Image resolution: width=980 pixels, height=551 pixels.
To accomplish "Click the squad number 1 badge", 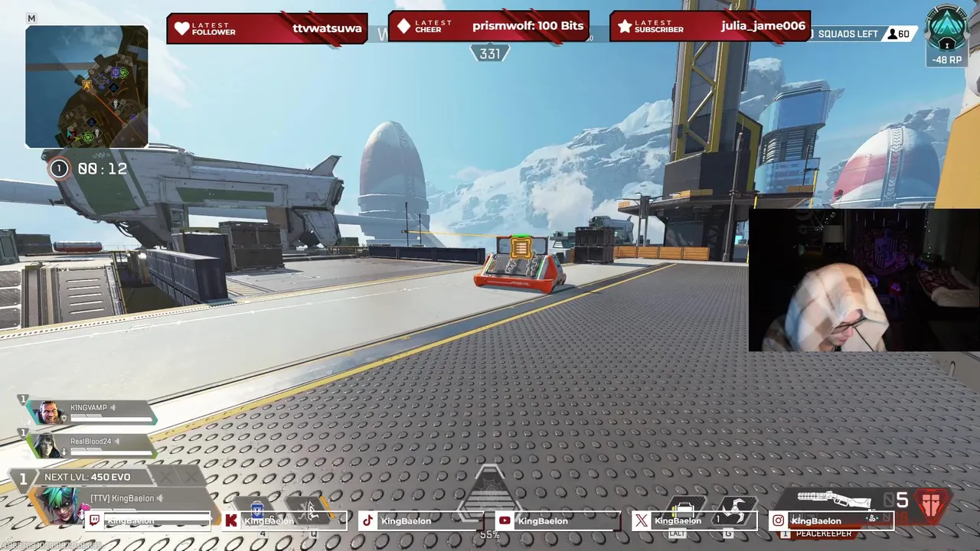I will click(24, 479).
